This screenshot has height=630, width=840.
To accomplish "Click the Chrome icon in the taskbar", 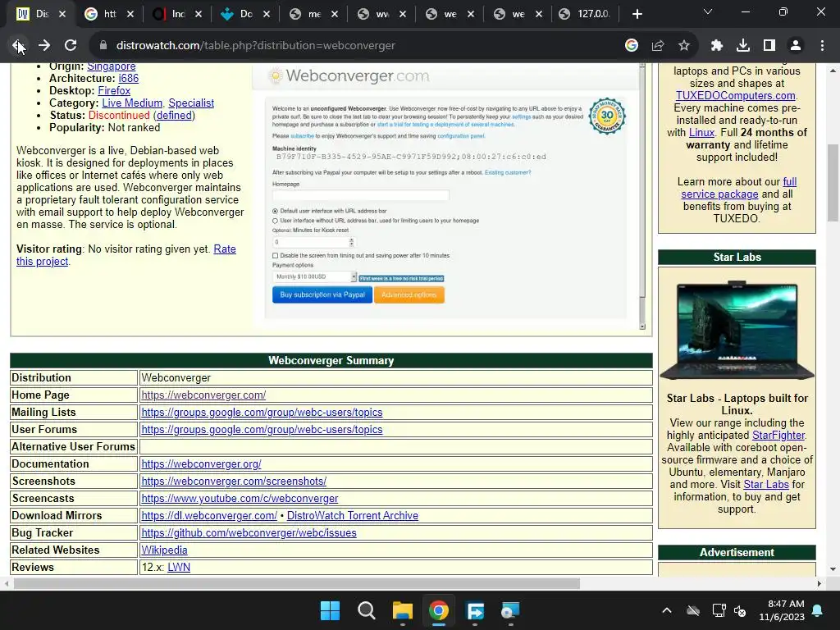I will click(439, 610).
